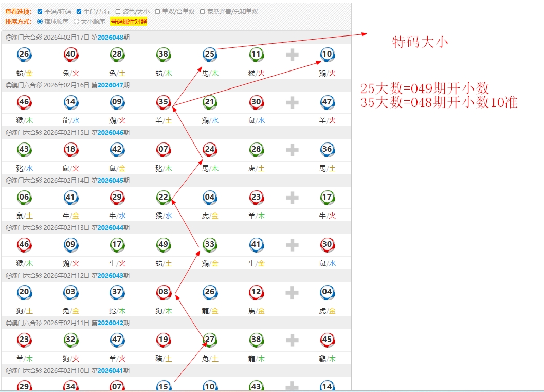Viewport: 544px width, 392px height.
Task: Toggle the 平码/特码 checkbox
Action: click(x=40, y=11)
